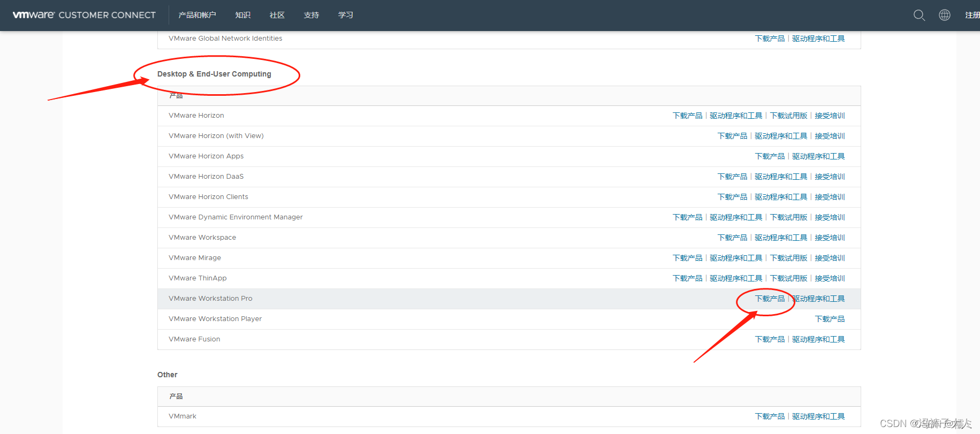Click 驱动程序和工具 for VMware Mirage
980x434 pixels.
pyautogui.click(x=736, y=258)
